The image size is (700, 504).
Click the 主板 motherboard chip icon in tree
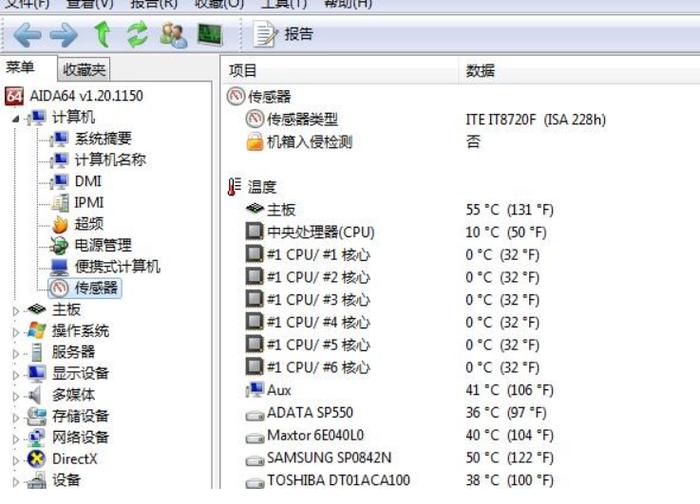[x=36, y=309]
